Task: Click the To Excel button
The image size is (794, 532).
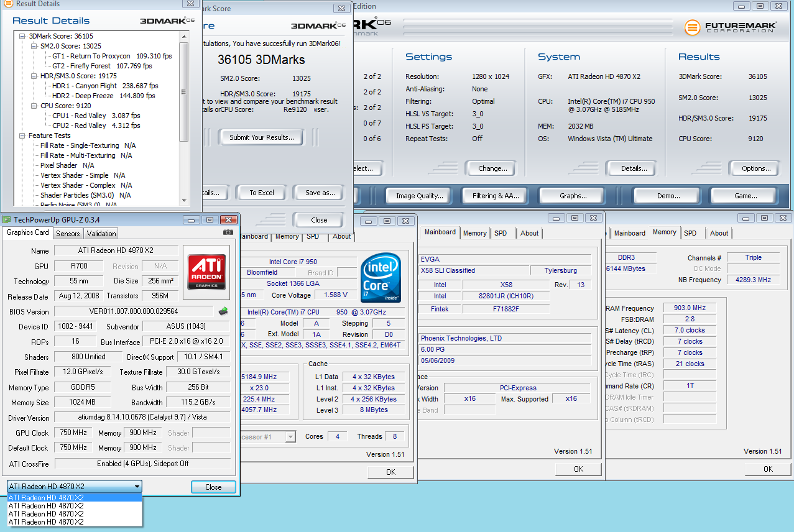Action: 262,193
